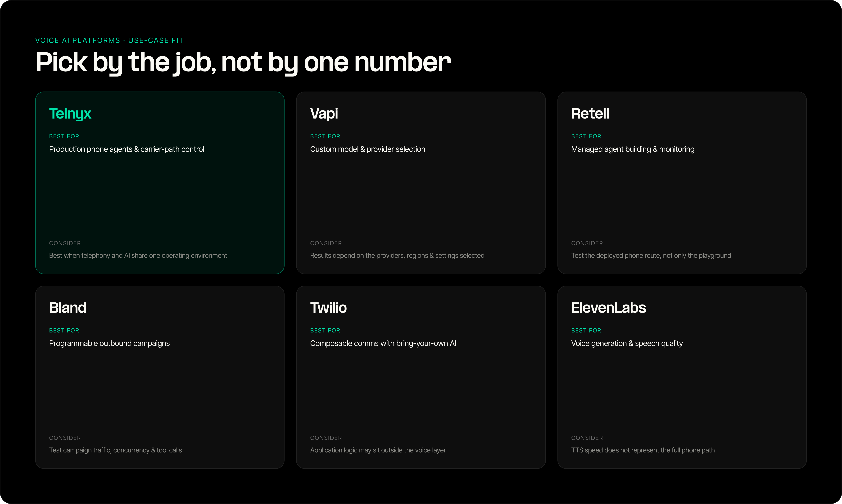Click "Production phone agents & carrier-path control"
Viewport: 842px width, 504px height.
click(127, 149)
